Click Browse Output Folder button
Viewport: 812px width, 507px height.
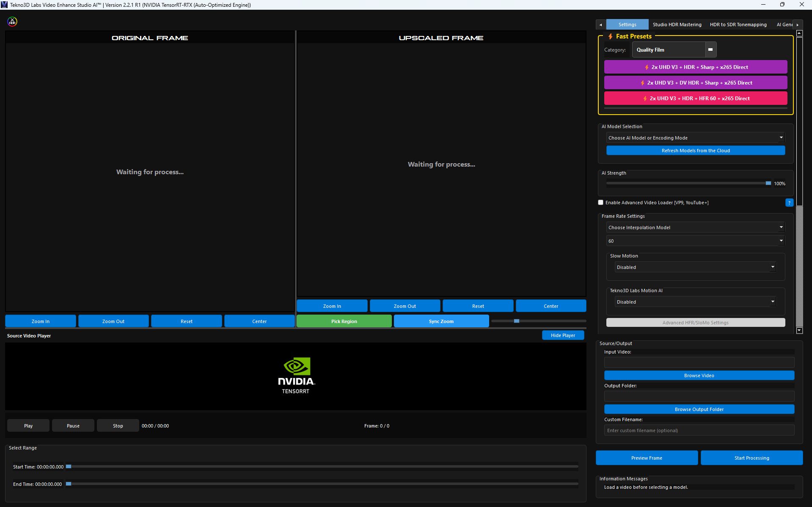coord(699,409)
